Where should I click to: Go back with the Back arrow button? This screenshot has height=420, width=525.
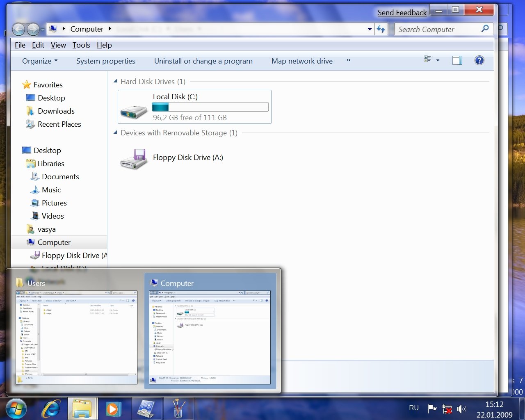tap(18, 29)
